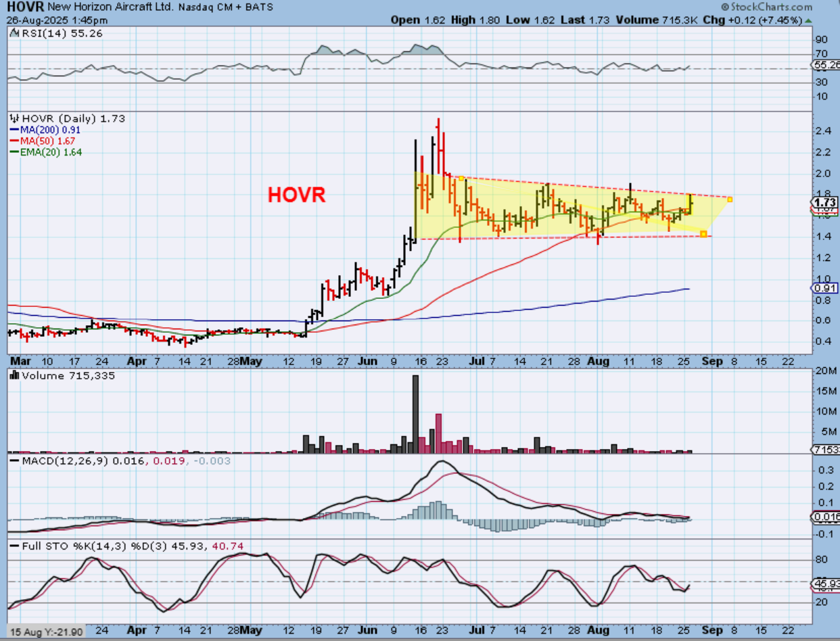Click the yellow handle at the upper trendline's right end
The height and width of the screenshot is (641, 840).
pos(730,198)
